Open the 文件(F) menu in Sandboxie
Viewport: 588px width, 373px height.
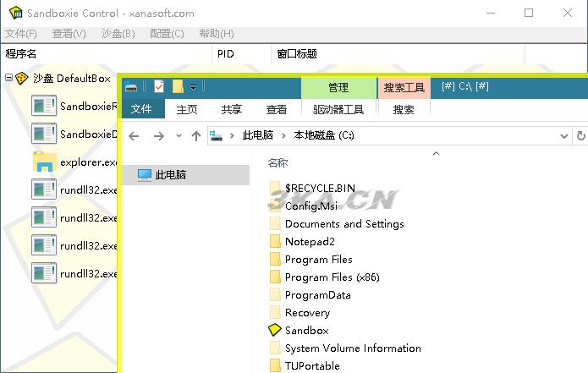tap(20, 34)
